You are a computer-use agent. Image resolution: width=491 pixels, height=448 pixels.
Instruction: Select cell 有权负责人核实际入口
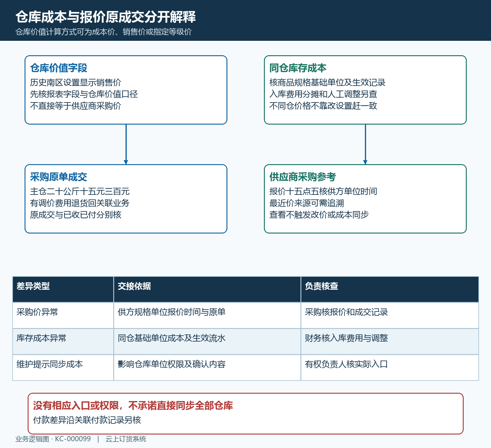coord(390,368)
